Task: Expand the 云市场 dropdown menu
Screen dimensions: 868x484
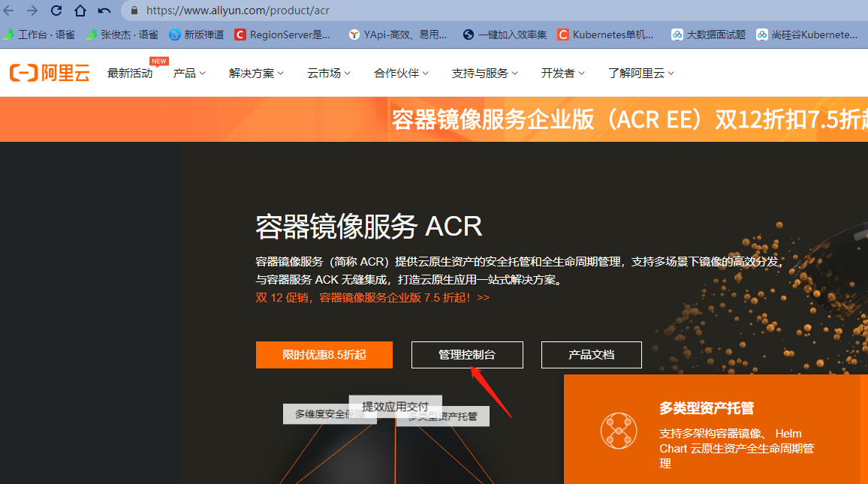Action: point(329,74)
